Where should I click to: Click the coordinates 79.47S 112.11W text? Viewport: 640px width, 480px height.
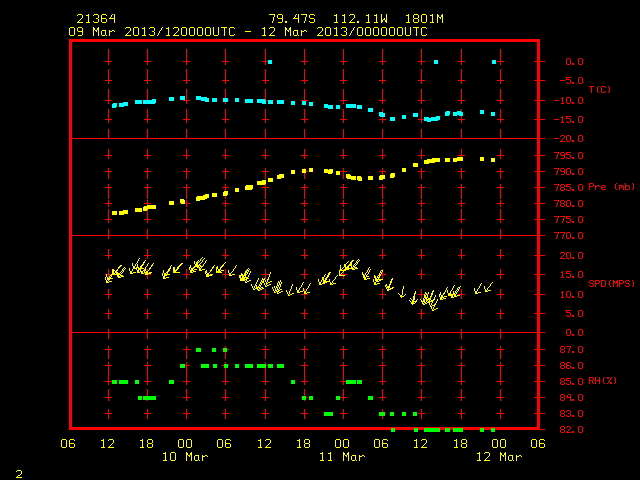tap(328, 19)
